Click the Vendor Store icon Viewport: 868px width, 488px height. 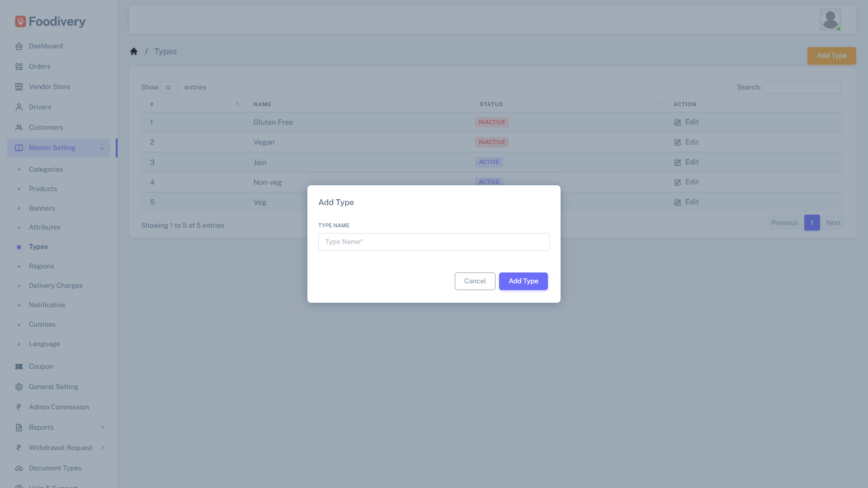19,87
